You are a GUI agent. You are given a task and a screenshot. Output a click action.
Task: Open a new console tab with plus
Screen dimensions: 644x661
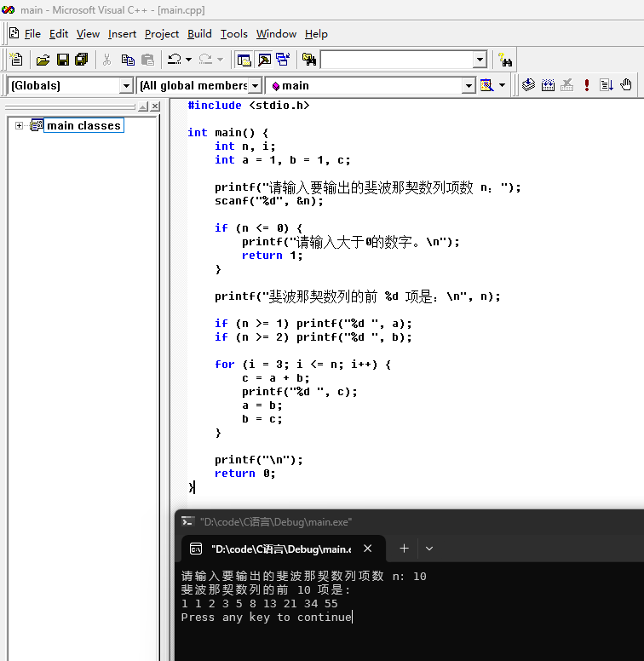tap(404, 549)
